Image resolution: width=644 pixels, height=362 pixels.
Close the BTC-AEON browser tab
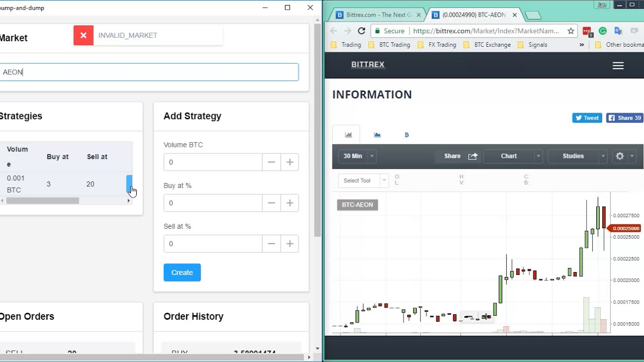(x=514, y=15)
